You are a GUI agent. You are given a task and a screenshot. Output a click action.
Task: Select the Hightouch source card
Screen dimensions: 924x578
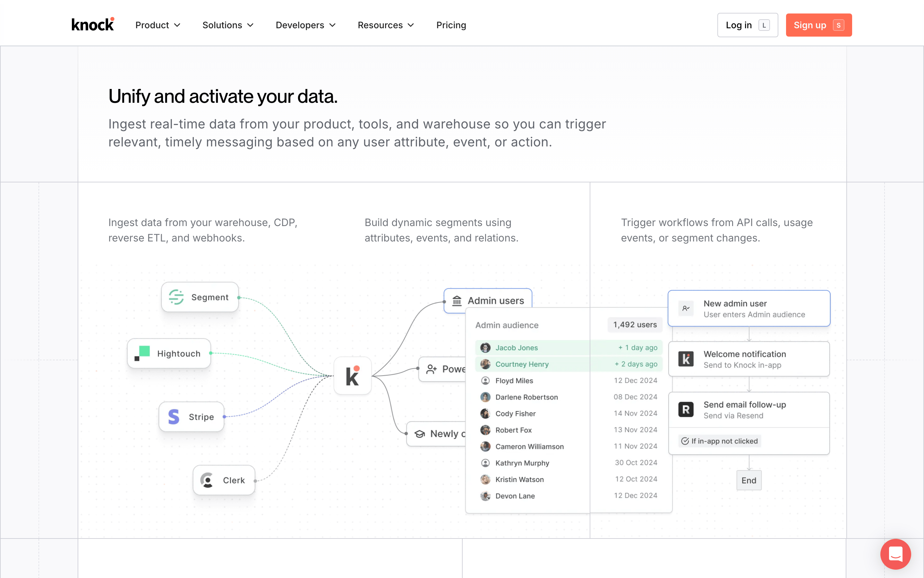click(x=169, y=353)
